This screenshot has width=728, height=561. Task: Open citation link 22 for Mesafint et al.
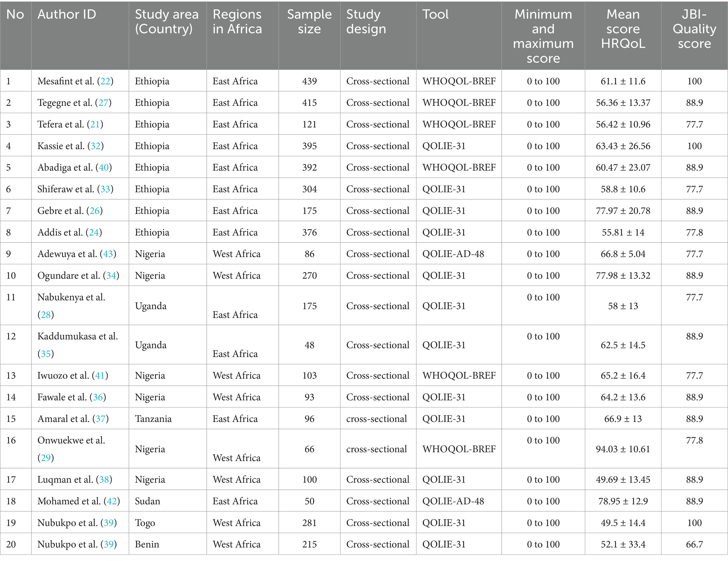(105, 81)
